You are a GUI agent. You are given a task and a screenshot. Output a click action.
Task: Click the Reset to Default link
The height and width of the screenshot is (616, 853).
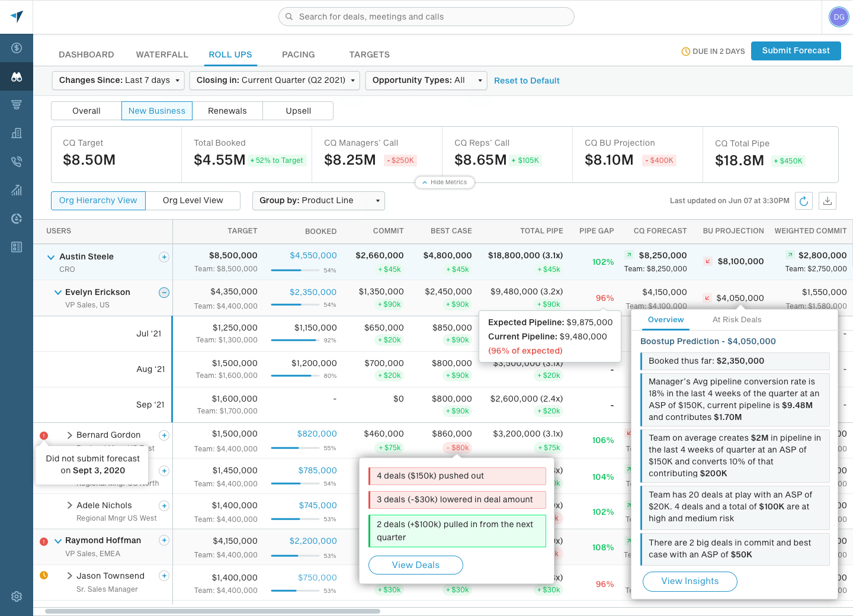[x=527, y=81]
